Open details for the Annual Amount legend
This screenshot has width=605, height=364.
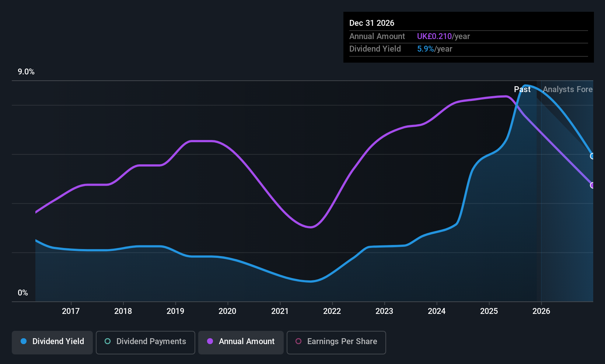(241, 342)
